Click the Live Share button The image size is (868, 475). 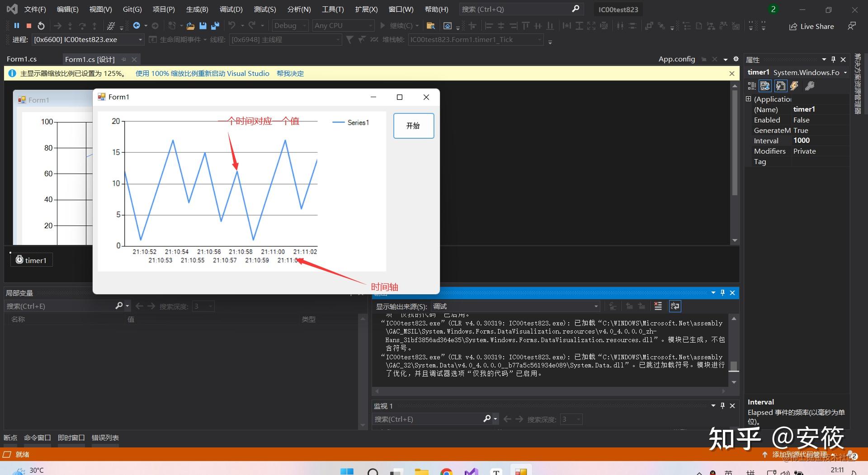point(811,26)
